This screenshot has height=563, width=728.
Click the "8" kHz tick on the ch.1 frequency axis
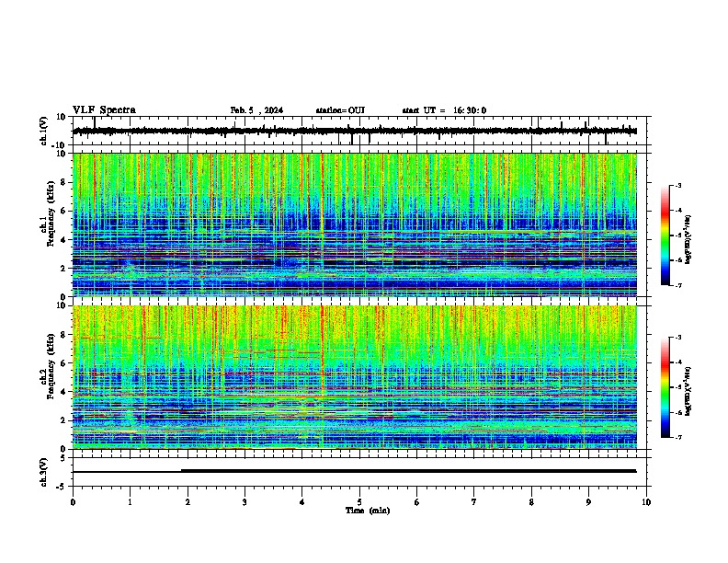(x=63, y=182)
